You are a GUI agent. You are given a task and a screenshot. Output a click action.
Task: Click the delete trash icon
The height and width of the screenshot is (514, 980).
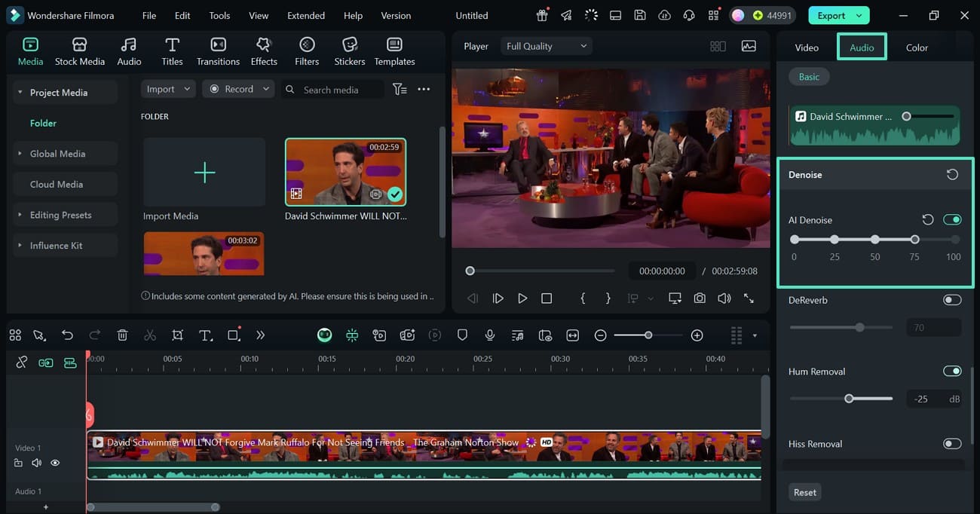click(123, 335)
